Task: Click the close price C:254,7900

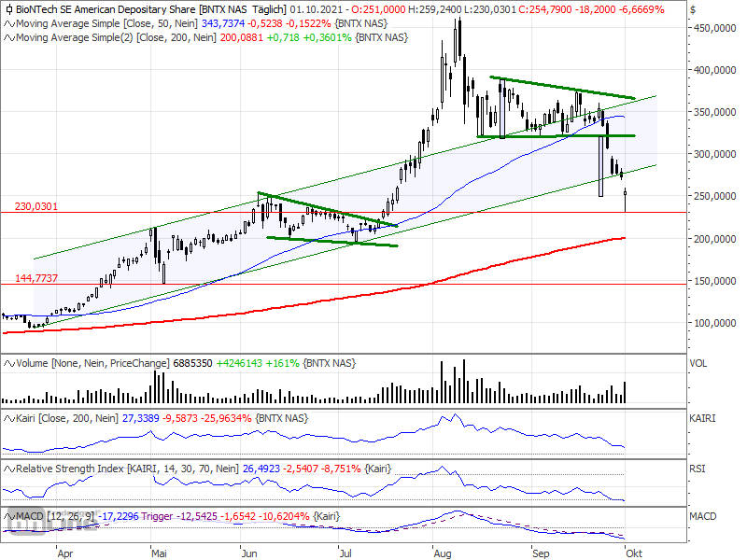Action: tap(545, 9)
